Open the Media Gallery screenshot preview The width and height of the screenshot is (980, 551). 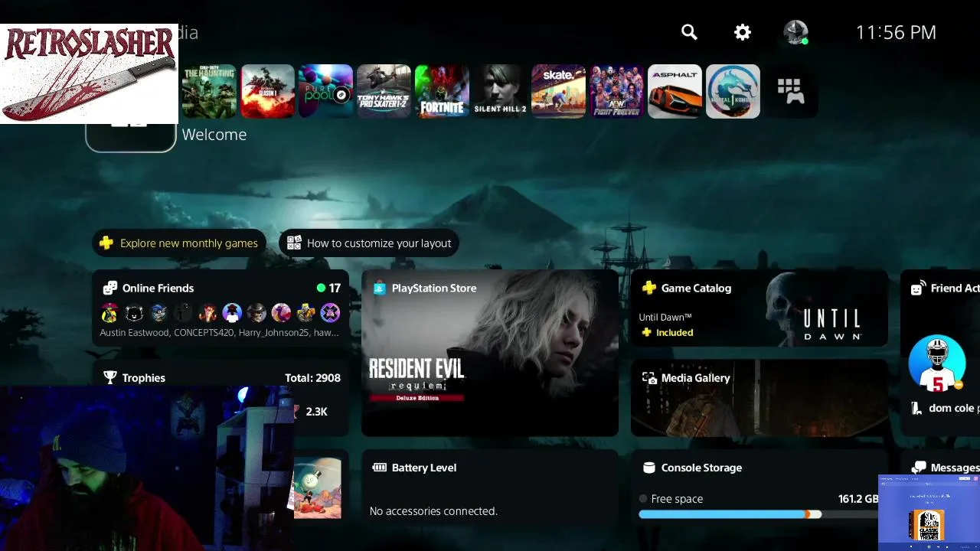pos(759,398)
